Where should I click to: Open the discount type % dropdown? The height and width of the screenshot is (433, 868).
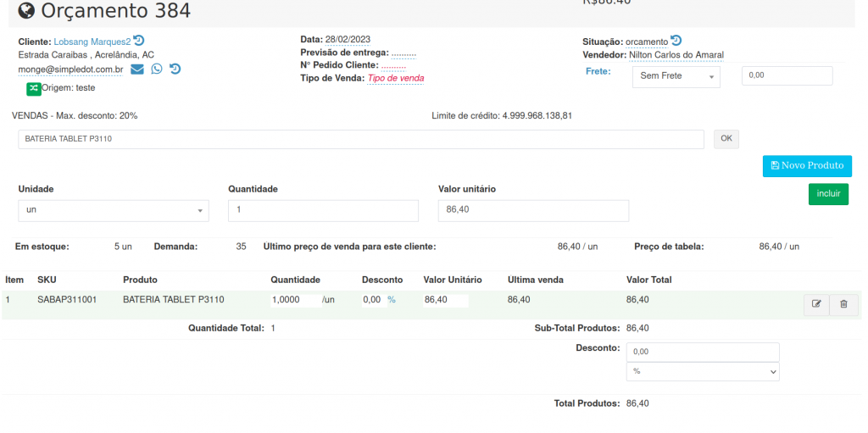(x=702, y=371)
